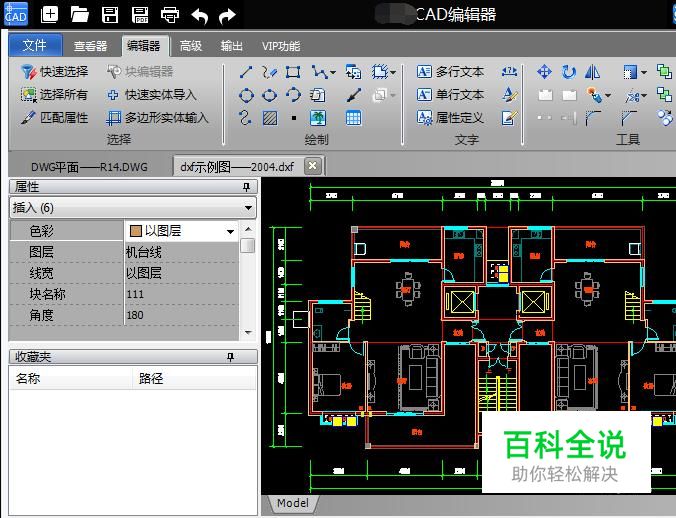Choose the Hatch fill tool
The image size is (676, 518).
pos(270,118)
